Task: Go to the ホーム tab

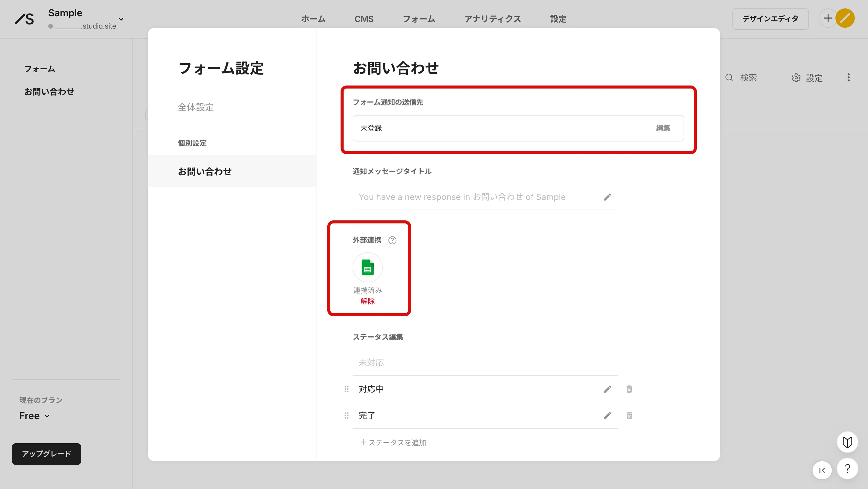Action: [313, 19]
